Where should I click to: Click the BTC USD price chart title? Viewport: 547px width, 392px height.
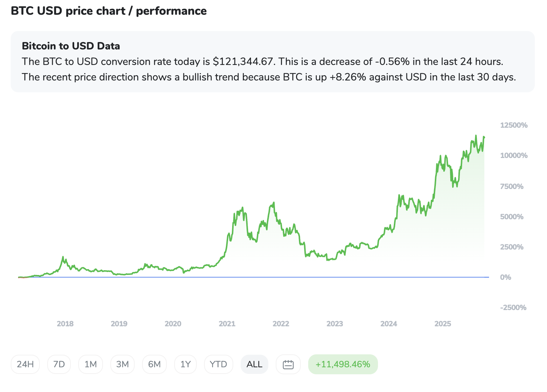pyautogui.click(x=109, y=11)
